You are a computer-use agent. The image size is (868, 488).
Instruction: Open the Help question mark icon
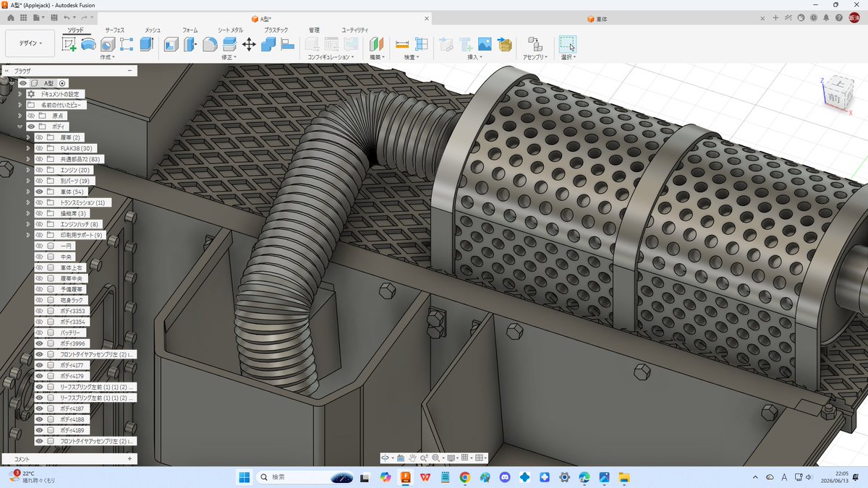pyautogui.click(x=841, y=18)
